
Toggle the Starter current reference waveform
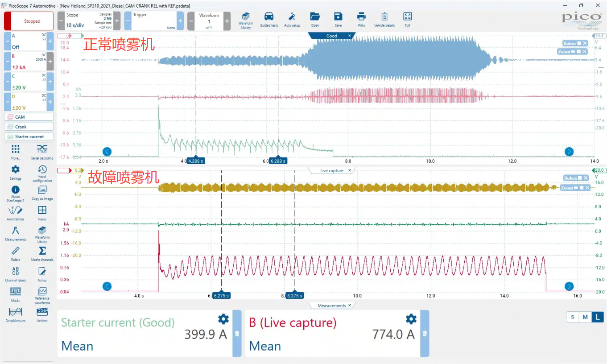29,136
